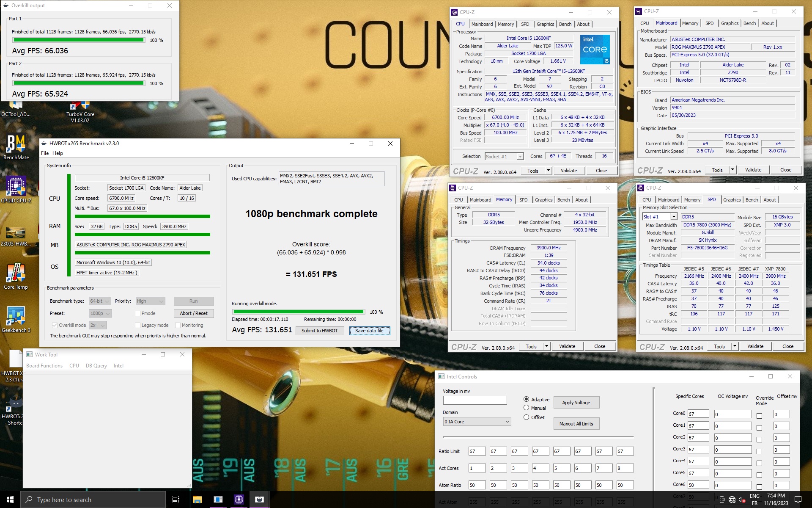Click the network globe tray icon

[732, 500]
